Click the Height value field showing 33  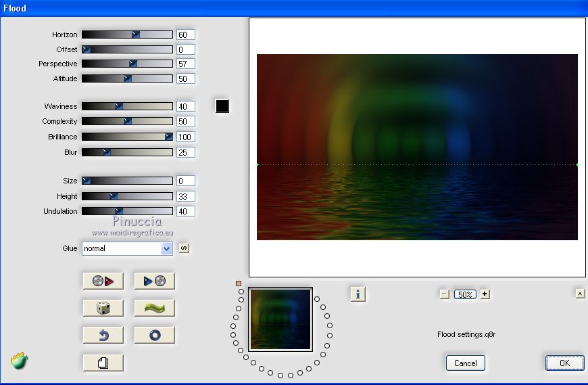[x=186, y=196]
